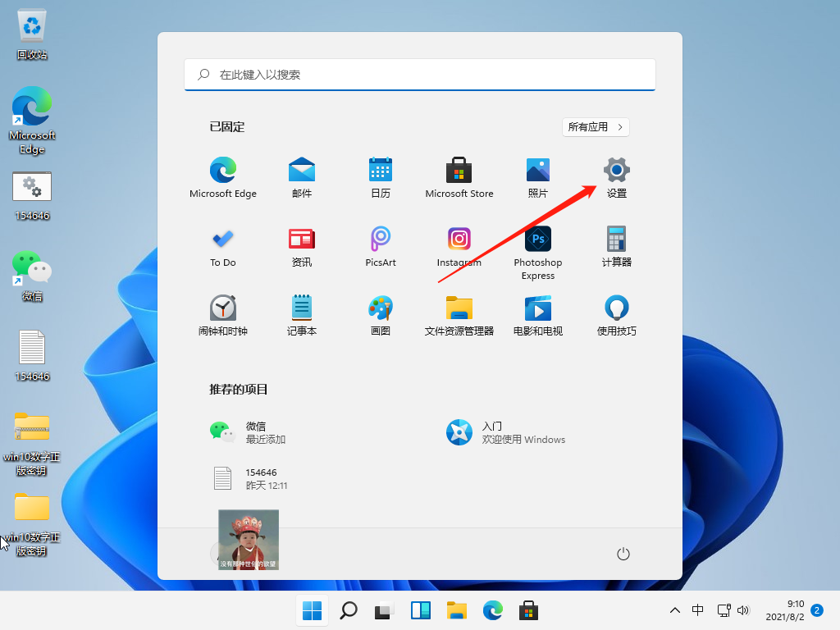Select the 154646 text document on desktop

coord(32,356)
